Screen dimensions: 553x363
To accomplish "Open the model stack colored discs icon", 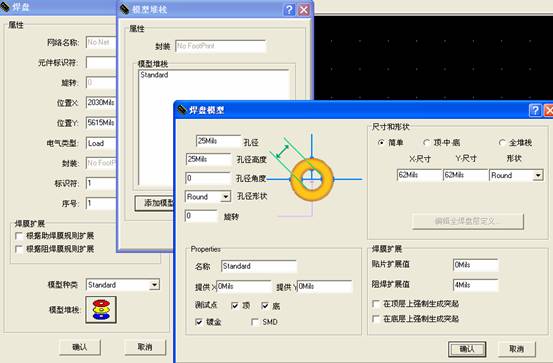I will point(101,310).
